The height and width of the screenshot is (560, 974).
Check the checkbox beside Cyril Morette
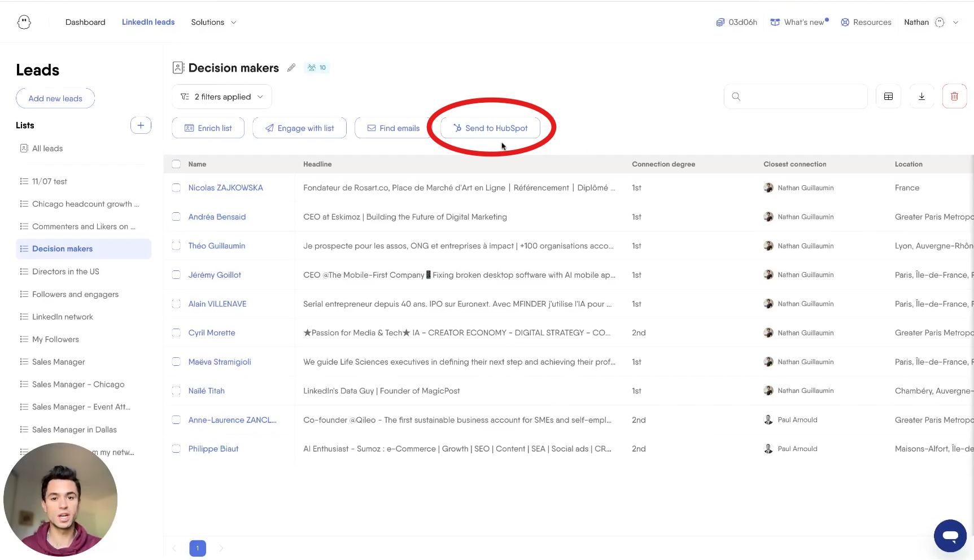point(176,333)
